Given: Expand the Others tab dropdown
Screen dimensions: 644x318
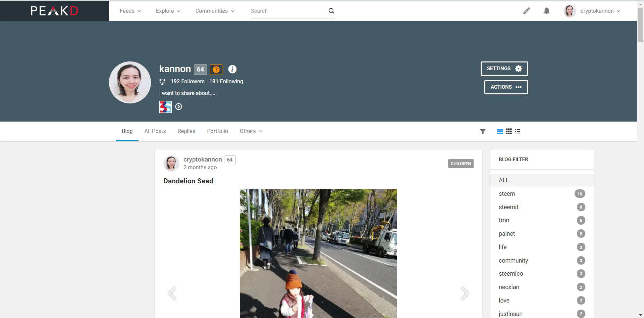Looking at the screenshot, I should [251, 131].
